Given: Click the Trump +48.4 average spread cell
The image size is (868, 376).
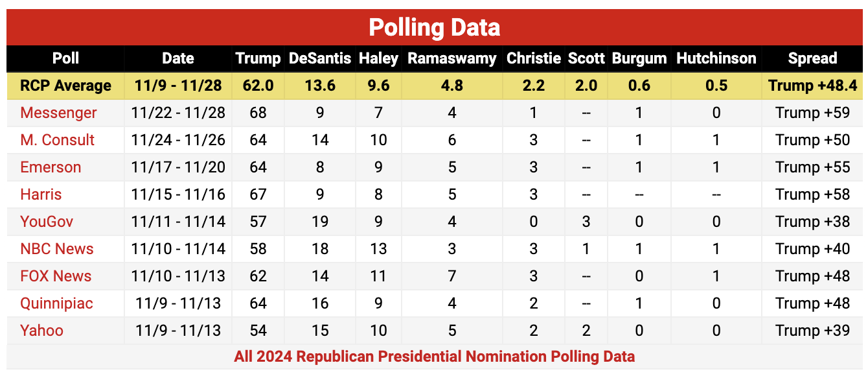Looking at the screenshot, I should [812, 86].
